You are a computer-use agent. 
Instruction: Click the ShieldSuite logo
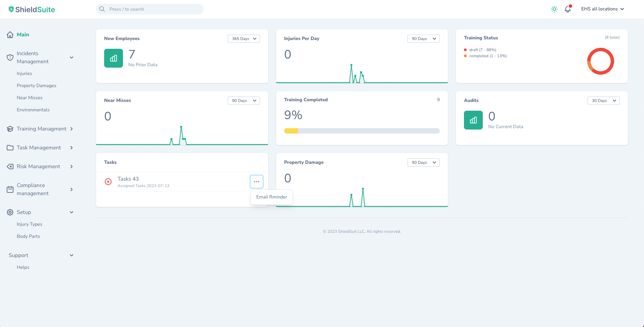[32, 9]
